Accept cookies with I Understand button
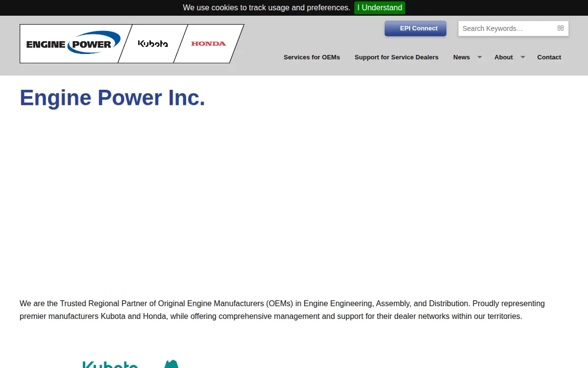The width and height of the screenshot is (588, 368). tap(380, 8)
